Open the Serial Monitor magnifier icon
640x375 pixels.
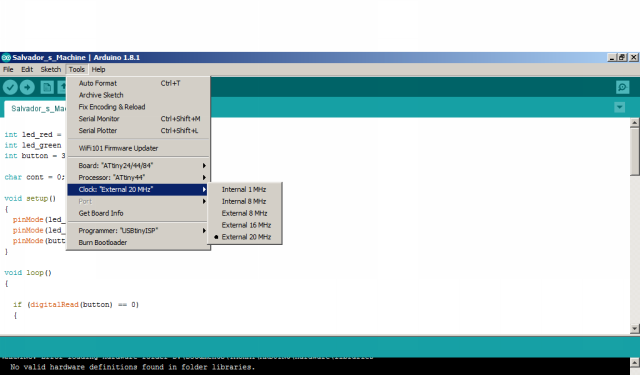[x=622, y=87]
